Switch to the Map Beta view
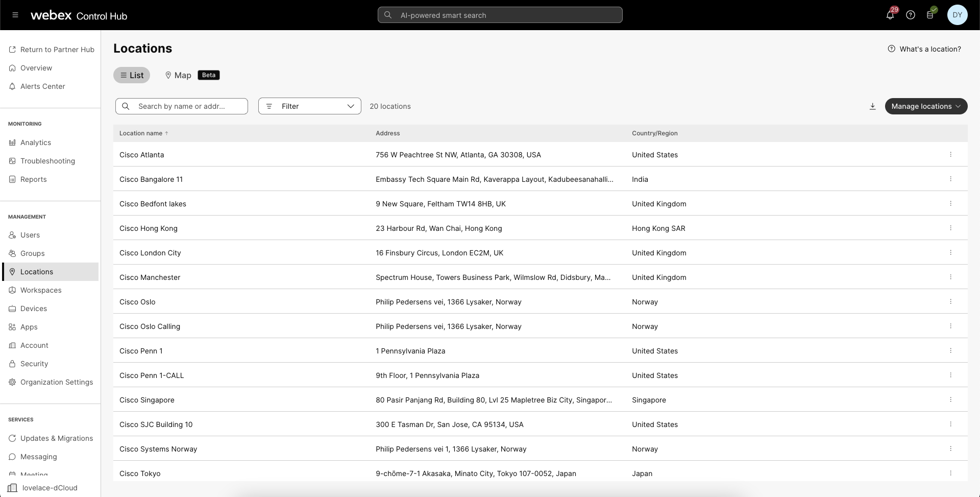 tap(178, 75)
